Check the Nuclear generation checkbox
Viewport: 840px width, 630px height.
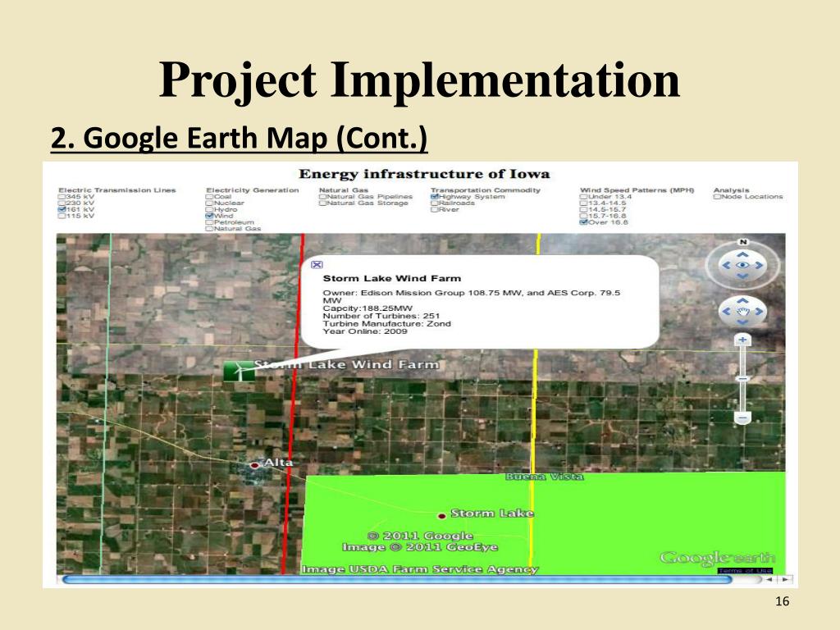pos(209,203)
